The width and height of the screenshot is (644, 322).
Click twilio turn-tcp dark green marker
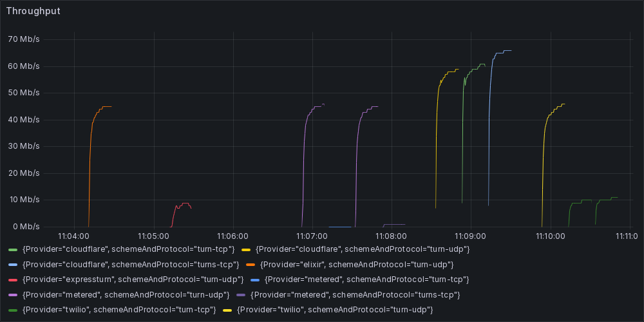[13, 310]
